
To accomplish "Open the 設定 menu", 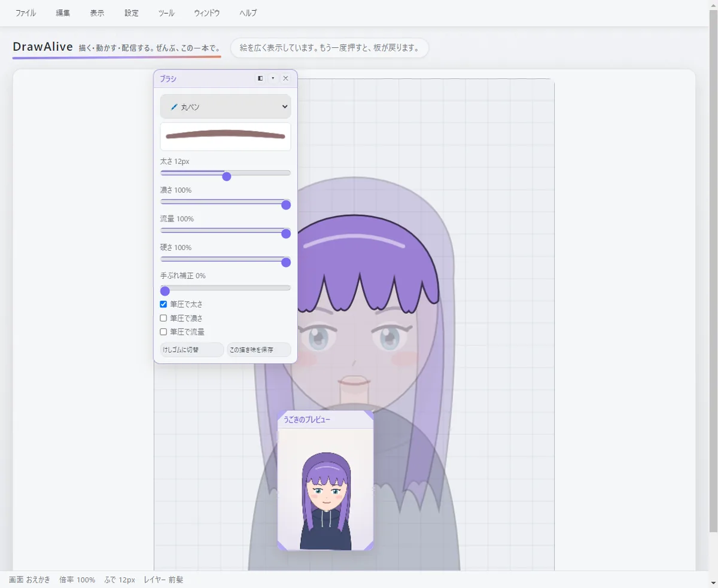I will pos(132,13).
